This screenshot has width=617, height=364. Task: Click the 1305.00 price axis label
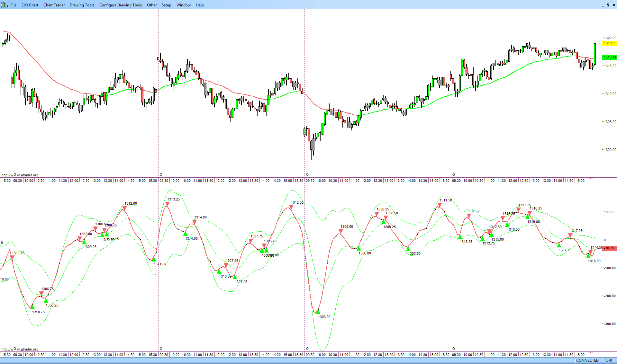click(610, 122)
